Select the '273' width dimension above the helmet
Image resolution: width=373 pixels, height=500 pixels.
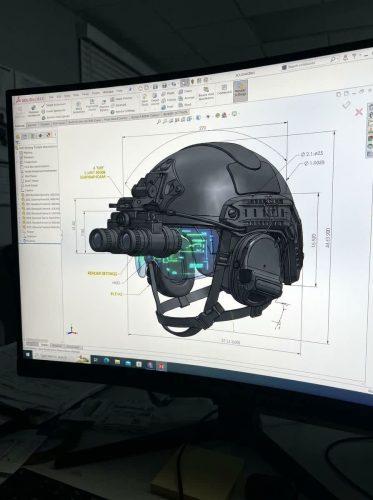202,128
